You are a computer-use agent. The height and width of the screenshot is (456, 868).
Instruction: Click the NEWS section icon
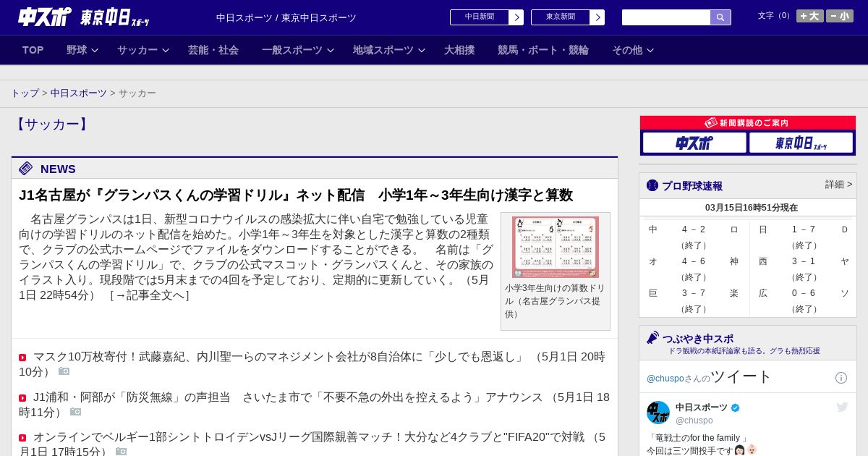click(x=26, y=169)
